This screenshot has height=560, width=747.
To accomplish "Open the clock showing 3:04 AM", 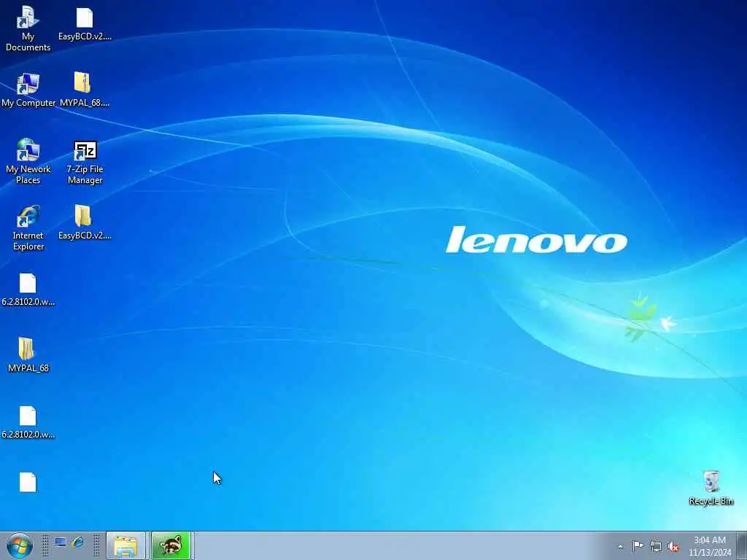I will [710, 546].
